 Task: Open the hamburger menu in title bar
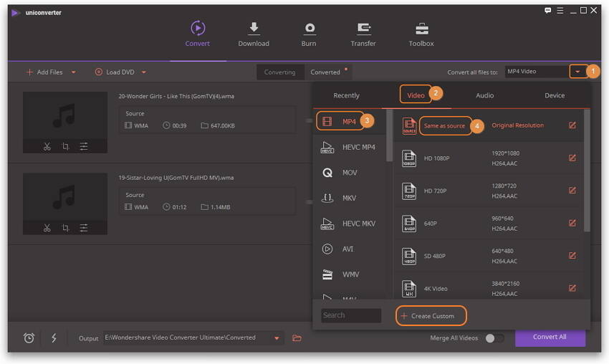pos(560,11)
